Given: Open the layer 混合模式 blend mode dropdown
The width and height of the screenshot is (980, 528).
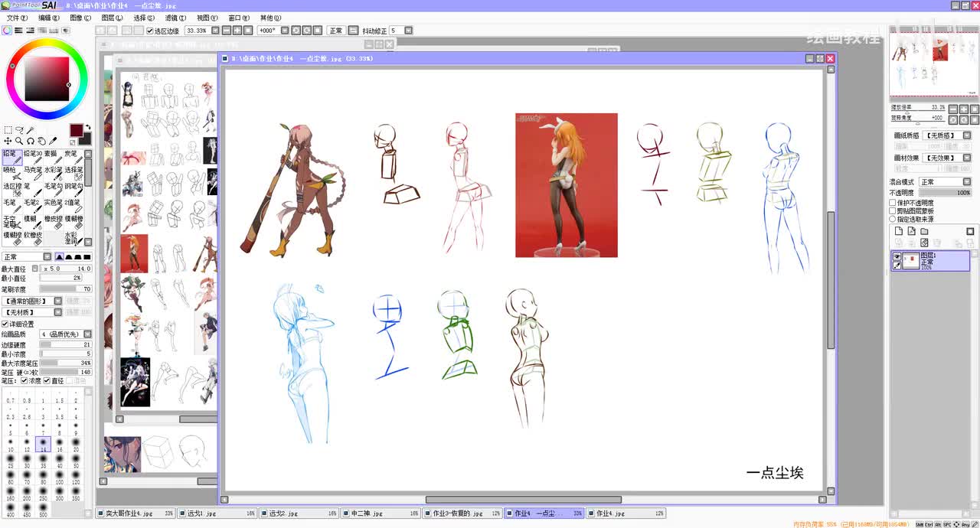Looking at the screenshot, I should click(945, 182).
